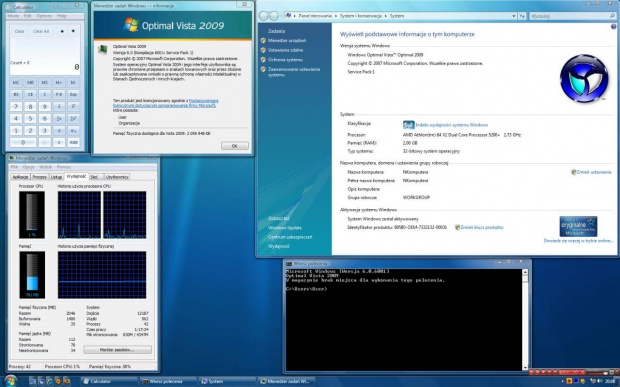The image size is (620, 387).
Task: Click the help question mark in System window
Action: click(614, 27)
